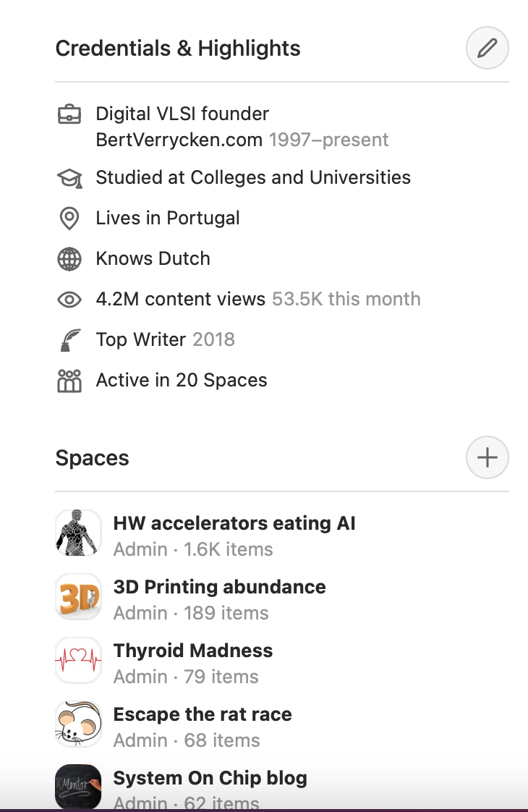Open the Thyroid Madness heartbeat thumbnail

tap(78, 660)
